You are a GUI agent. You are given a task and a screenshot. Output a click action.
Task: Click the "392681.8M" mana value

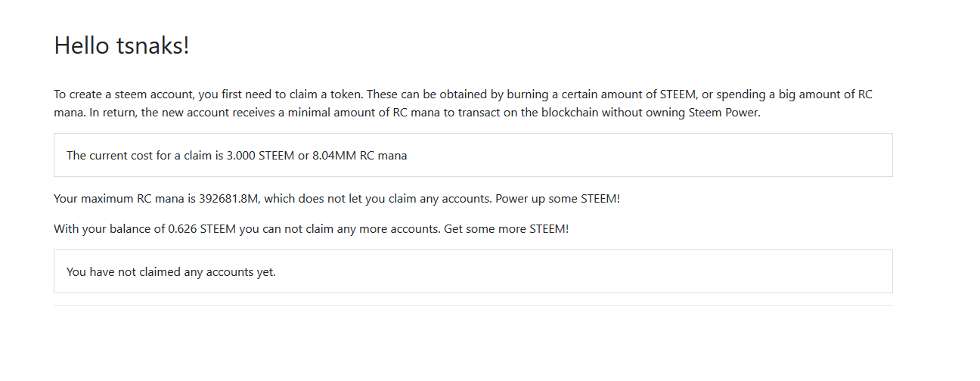229,199
